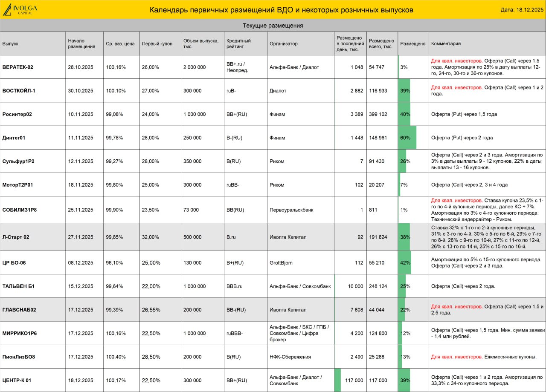Click the comment 'Оферта (Call) через 2 года.'
Screen dimensions: 546x392
coord(463,286)
